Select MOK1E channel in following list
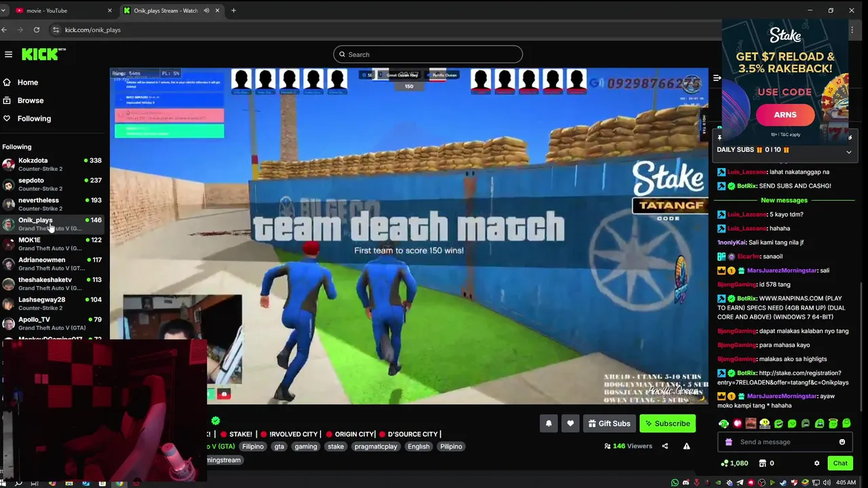The image size is (868, 488). [x=53, y=243]
